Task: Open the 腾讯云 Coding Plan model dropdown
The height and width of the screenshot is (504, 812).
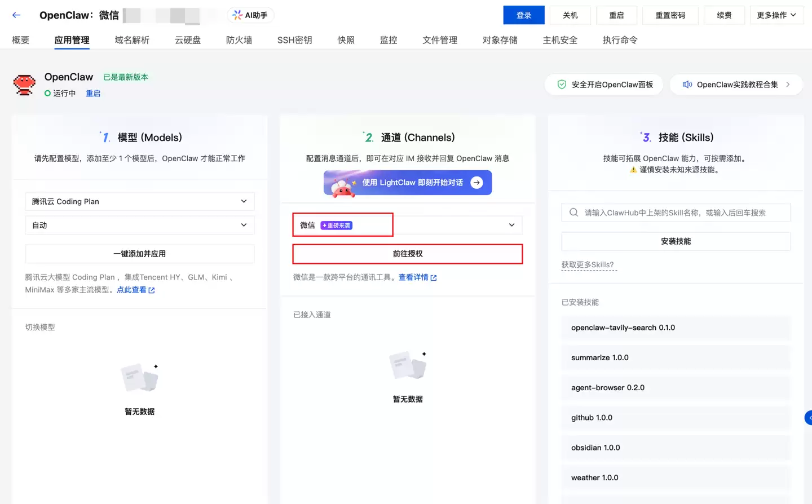Action: pos(139,201)
